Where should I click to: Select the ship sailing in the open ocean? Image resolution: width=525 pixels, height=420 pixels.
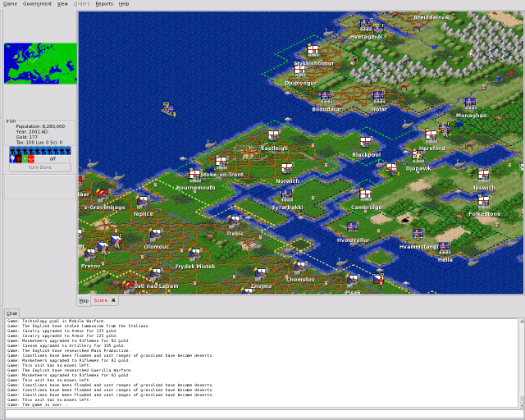pos(168,109)
